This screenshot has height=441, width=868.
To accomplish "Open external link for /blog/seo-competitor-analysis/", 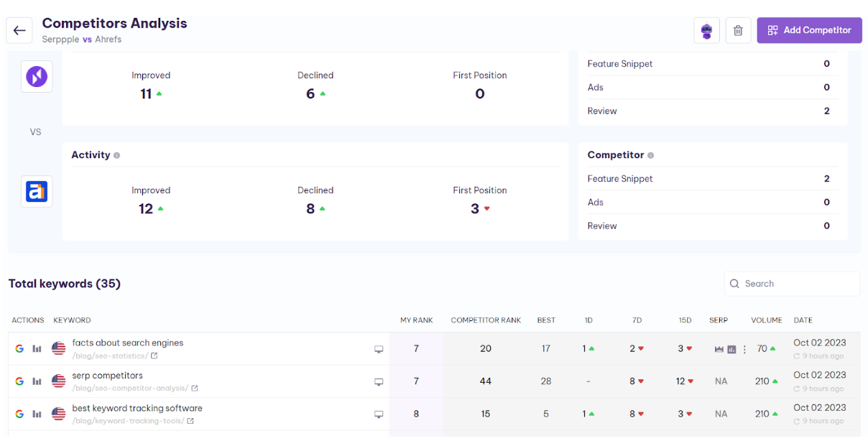I will [x=195, y=388].
